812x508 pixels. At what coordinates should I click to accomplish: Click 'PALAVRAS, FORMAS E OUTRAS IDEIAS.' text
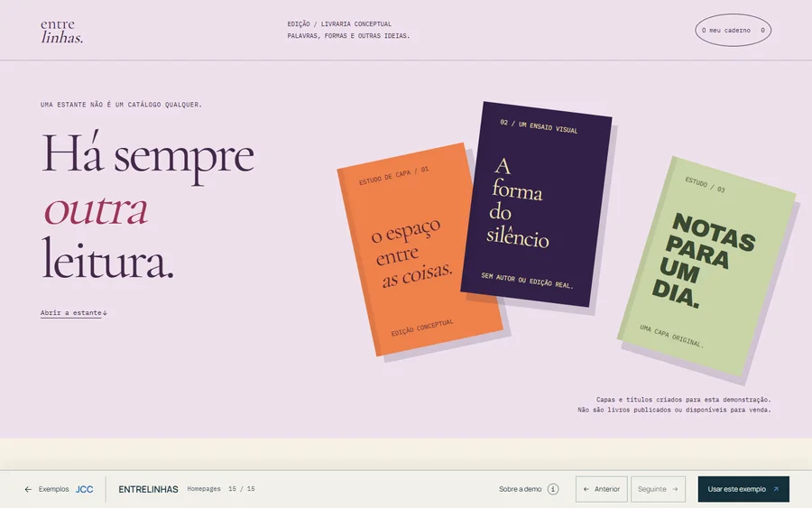pyautogui.click(x=348, y=36)
